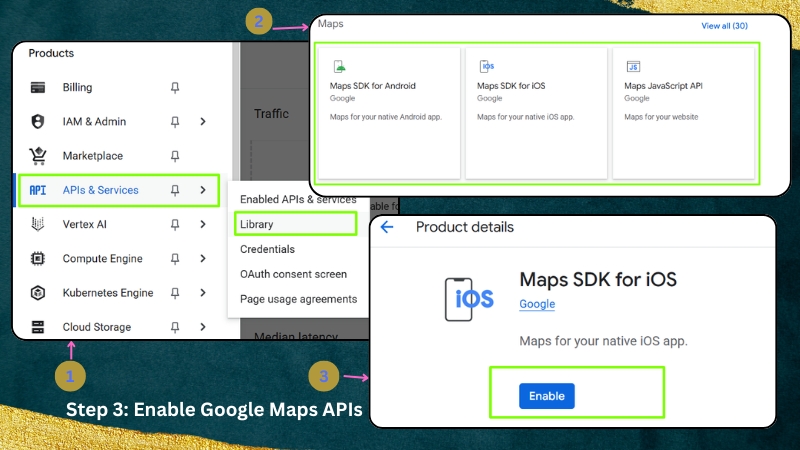
Task: Expand Cloud Storage submenu chevron
Action: (x=203, y=327)
